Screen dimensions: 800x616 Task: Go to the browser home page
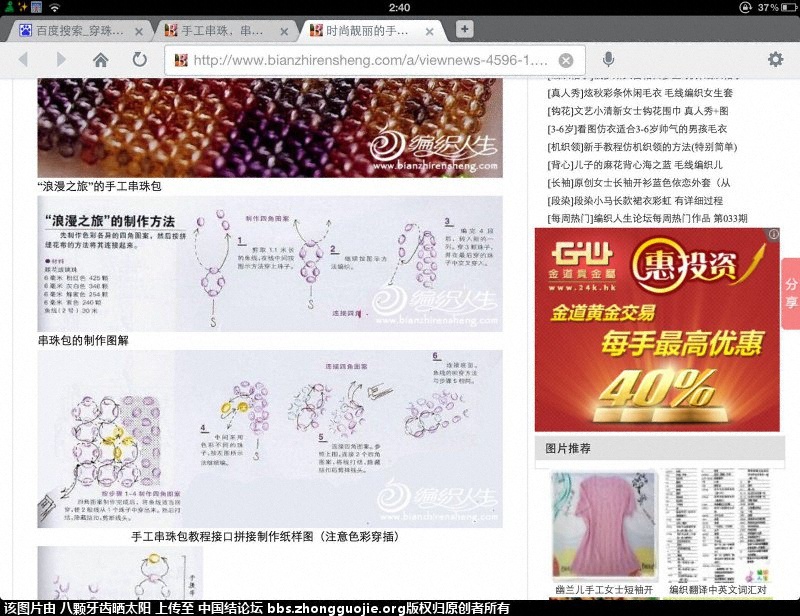100,60
